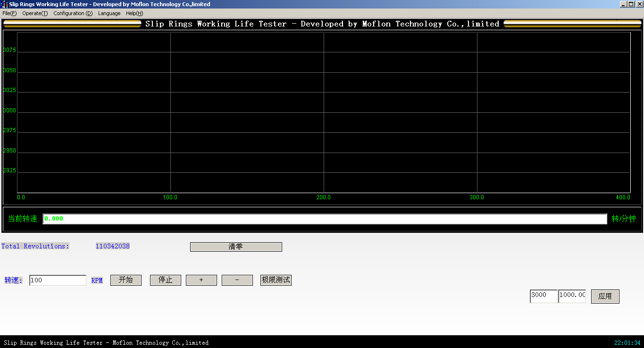
Task: Click the 极限测试 limit test button
Action: 276,280
